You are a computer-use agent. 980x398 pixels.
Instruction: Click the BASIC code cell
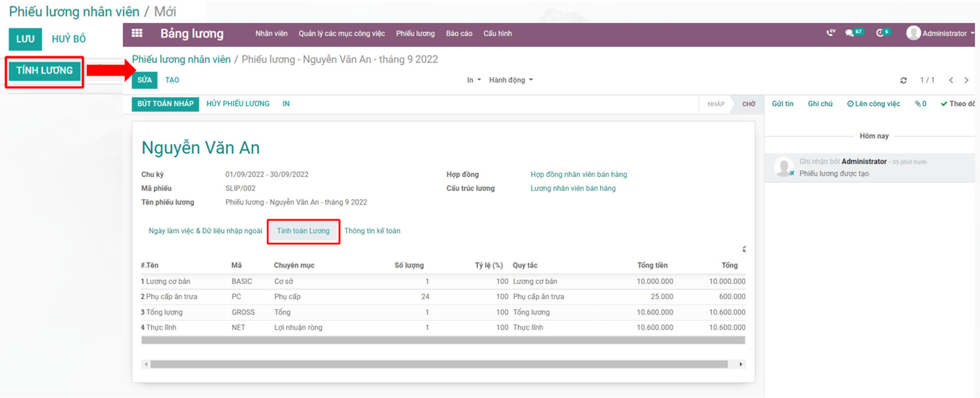(x=242, y=282)
